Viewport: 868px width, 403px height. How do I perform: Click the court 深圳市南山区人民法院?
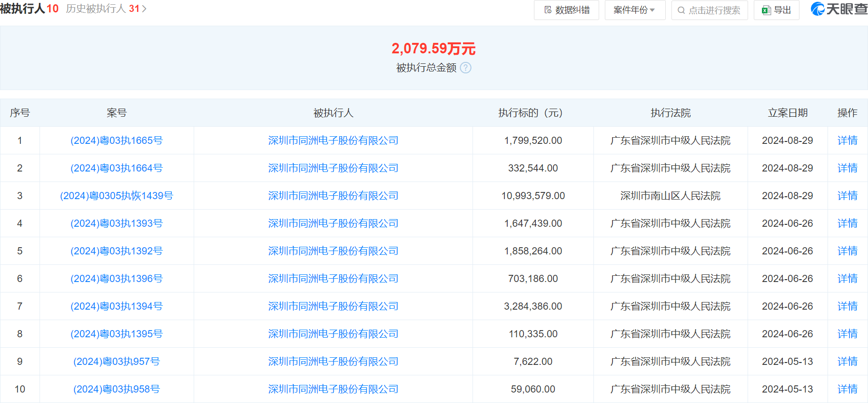tap(671, 196)
